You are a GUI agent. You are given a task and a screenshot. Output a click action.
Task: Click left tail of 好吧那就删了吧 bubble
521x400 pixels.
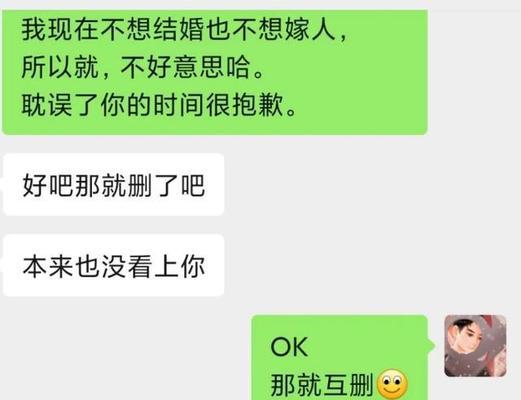click(2, 184)
